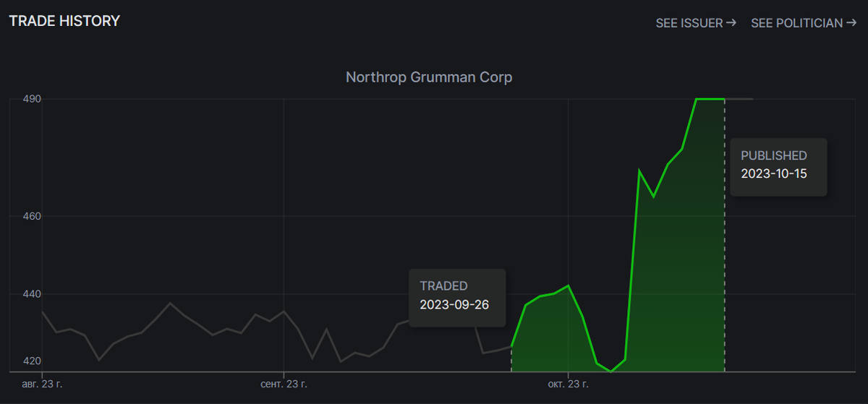
Task: Click the окт. 23 г. axis label
Action: pyautogui.click(x=569, y=383)
